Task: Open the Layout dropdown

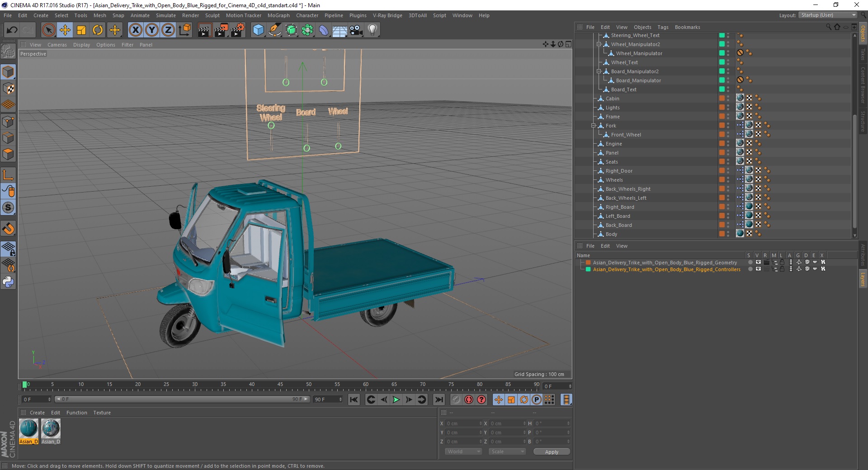Action: click(x=828, y=15)
